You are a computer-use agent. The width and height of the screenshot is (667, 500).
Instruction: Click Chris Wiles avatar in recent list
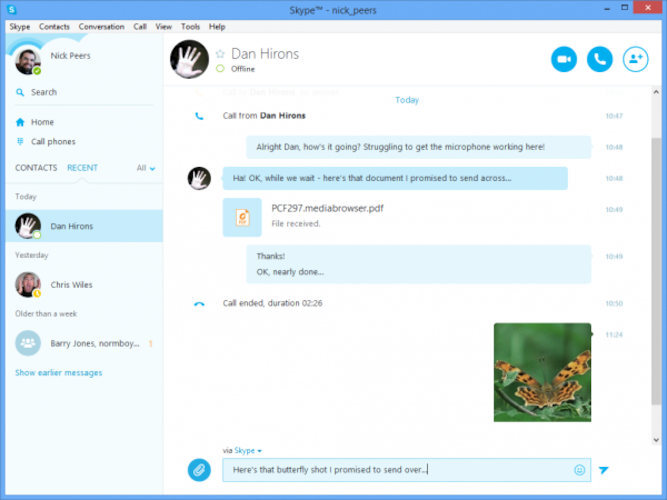(28, 284)
